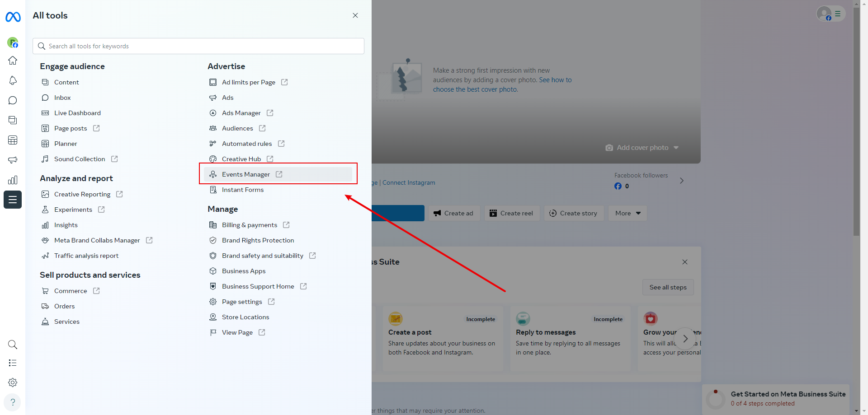Expand Facebook followers chevron
Image resolution: width=868 pixels, height=415 pixels.
tap(682, 181)
